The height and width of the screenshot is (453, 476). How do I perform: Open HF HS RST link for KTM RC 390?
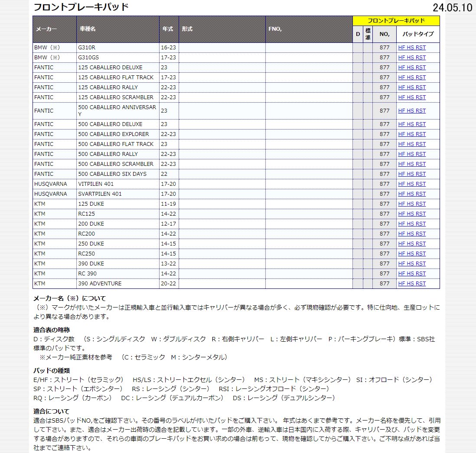[x=412, y=274]
